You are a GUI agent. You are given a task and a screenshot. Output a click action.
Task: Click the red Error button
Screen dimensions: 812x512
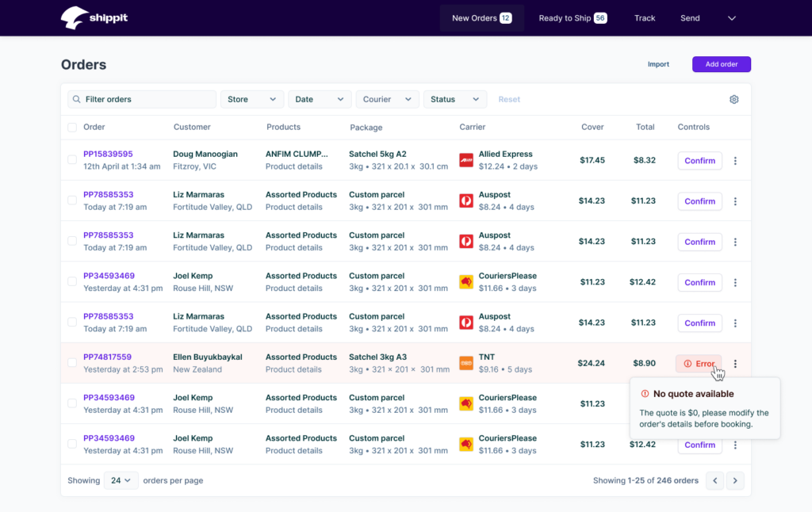(x=699, y=364)
